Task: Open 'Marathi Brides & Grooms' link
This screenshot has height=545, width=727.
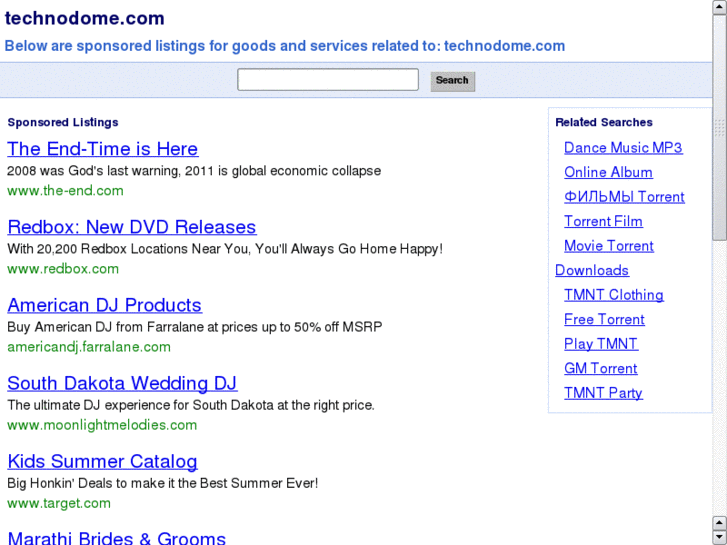Action: tap(116, 538)
